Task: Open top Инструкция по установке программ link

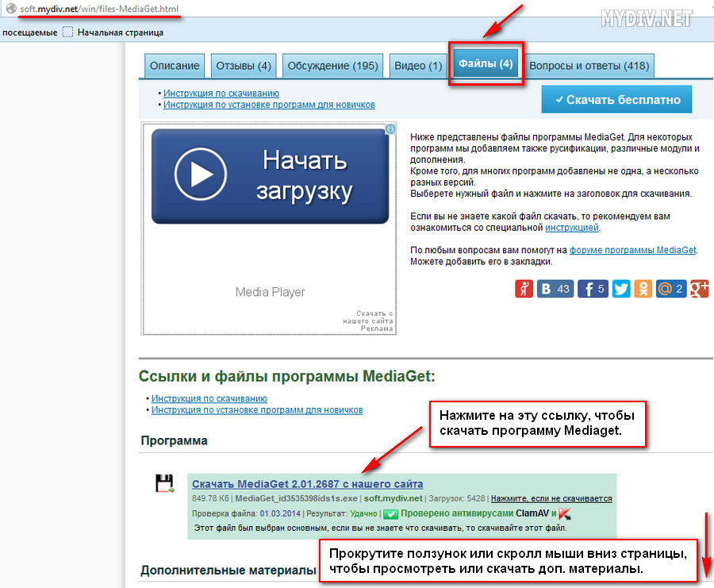Action: click(x=269, y=105)
